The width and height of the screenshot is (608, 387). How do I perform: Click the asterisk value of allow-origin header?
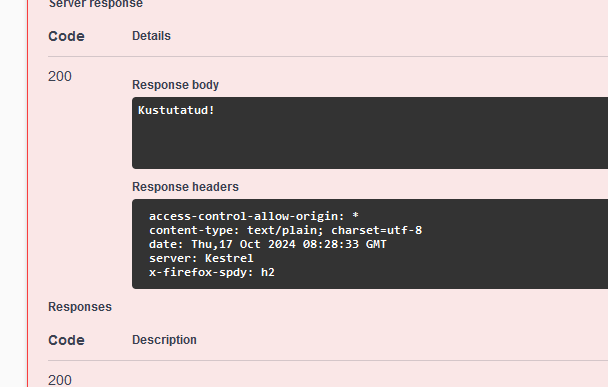click(355, 216)
